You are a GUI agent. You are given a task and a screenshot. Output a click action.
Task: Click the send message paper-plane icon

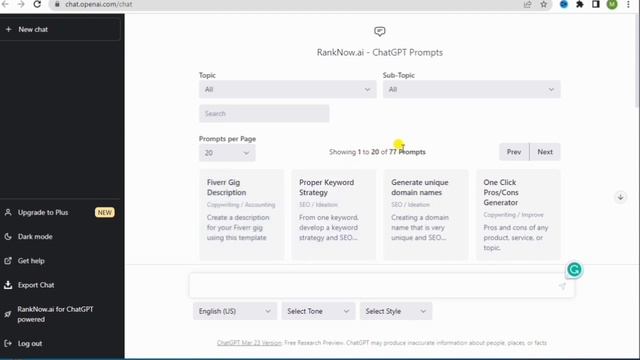[562, 286]
